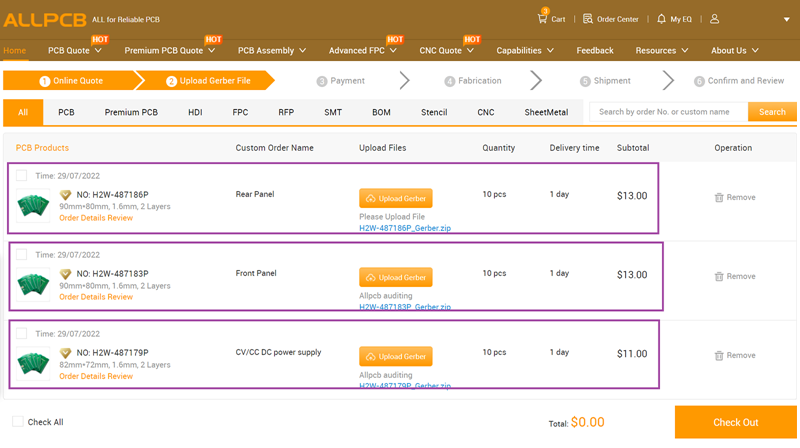Viewport: 800px width, 448px height.
Task: Open the PCB thumbnail for CV/CC DC power supply
Action: point(33,363)
